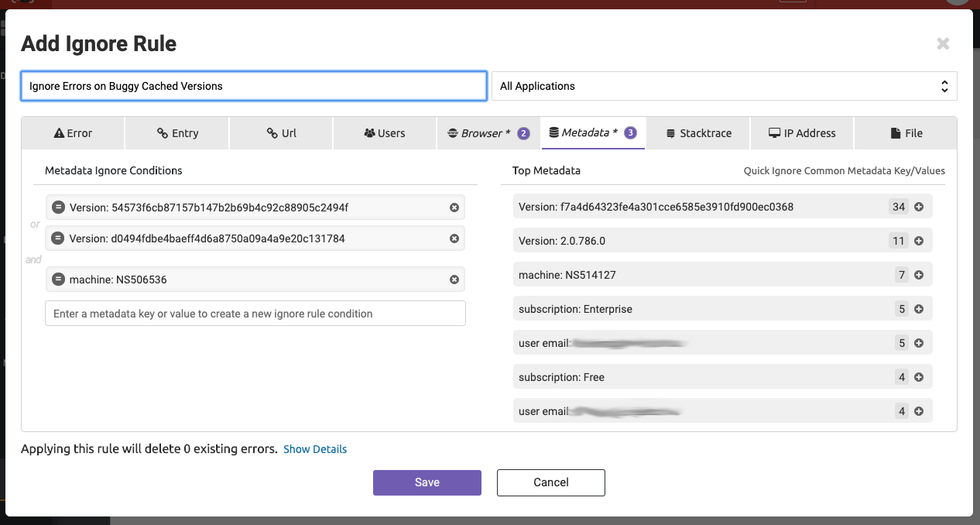The height and width of the screenshot is (525, 980).
Task: Toggle equals operator on machine NS506536 condition
Action: pos(58,280)
